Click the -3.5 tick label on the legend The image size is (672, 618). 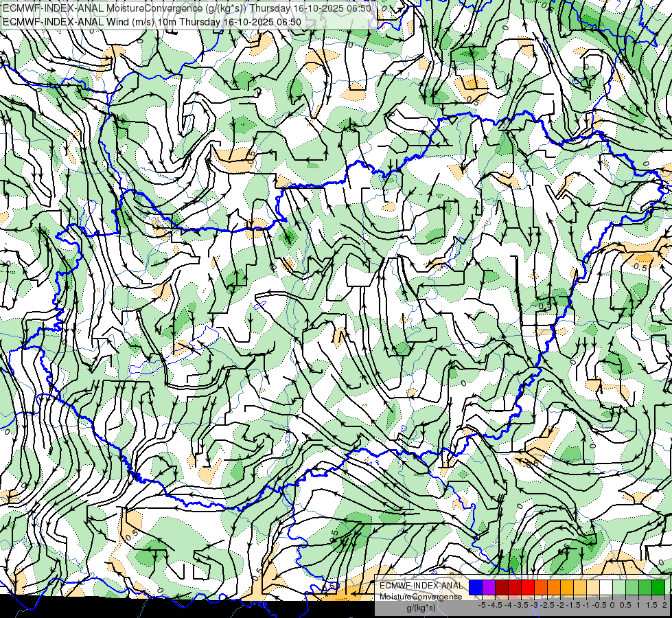coord(521,605)
